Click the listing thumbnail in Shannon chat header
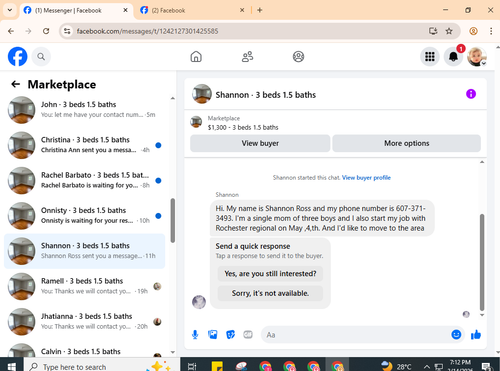This screenshot has height=371, width=500. pyautogui.click(x=202, y=94)
